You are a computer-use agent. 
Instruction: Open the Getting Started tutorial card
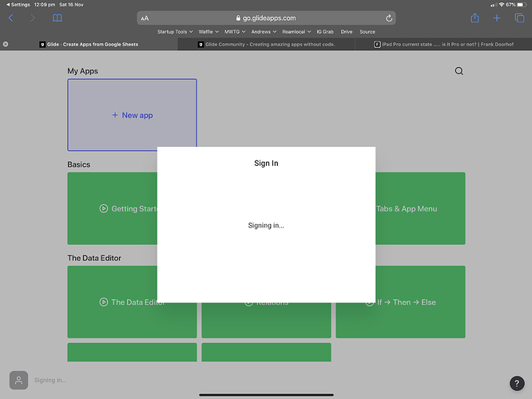pos(113,208)
